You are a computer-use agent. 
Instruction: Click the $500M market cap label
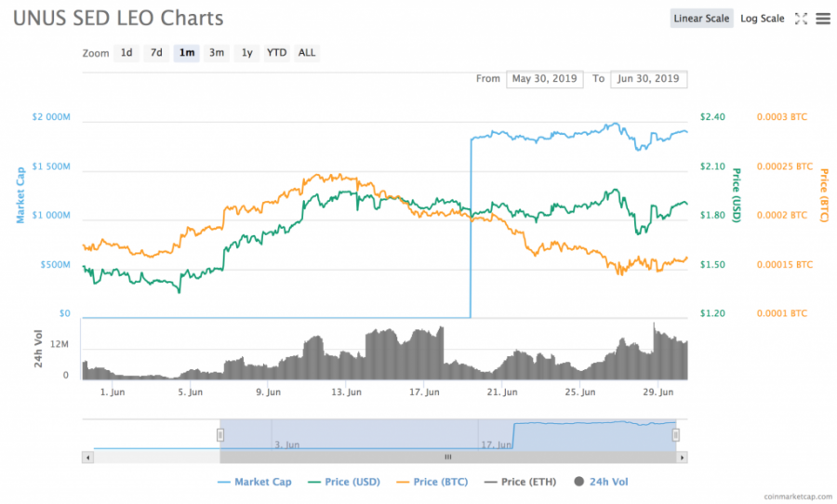coord(56,265)
